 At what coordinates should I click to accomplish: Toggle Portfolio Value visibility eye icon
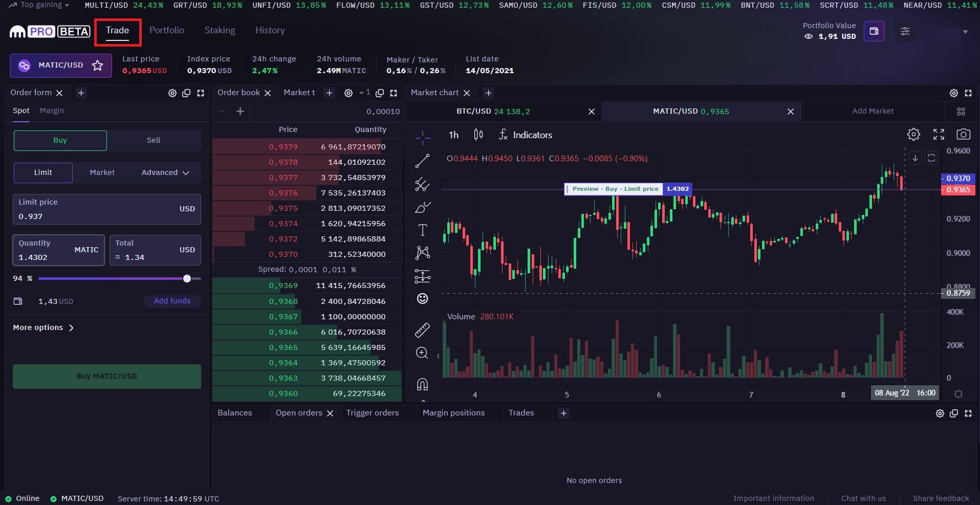[809, 36]
